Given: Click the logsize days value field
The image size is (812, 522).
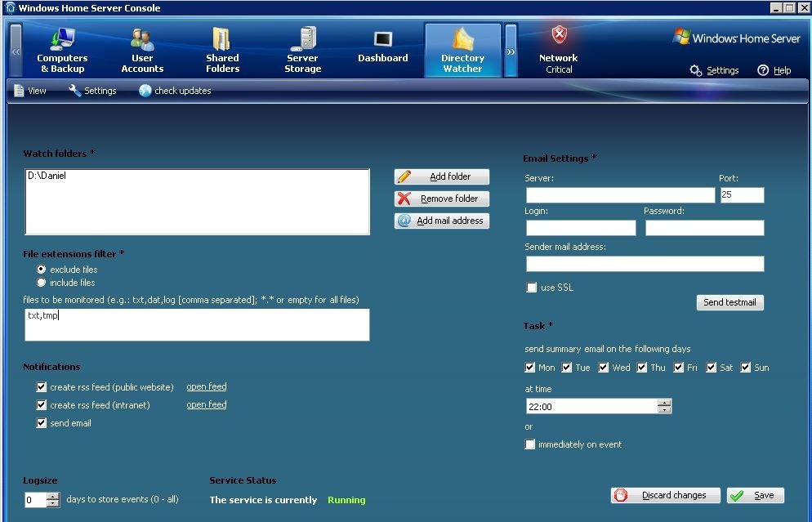Looking at the screenshot, I should [35, 500].
